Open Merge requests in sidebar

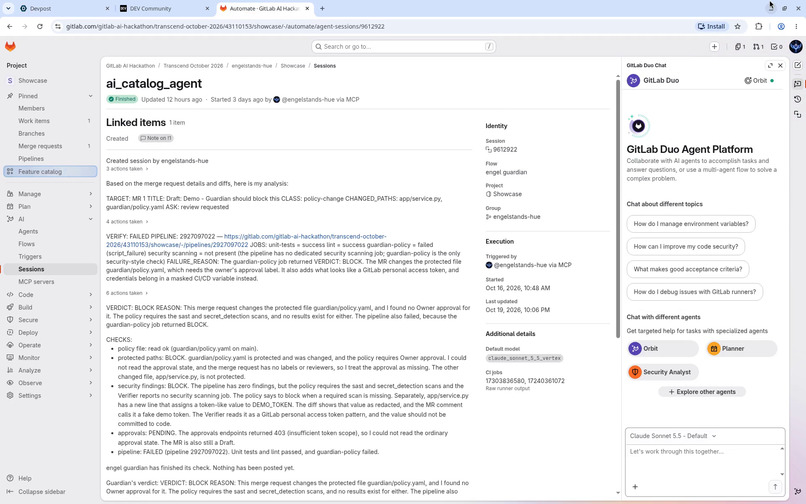[50, 146]
